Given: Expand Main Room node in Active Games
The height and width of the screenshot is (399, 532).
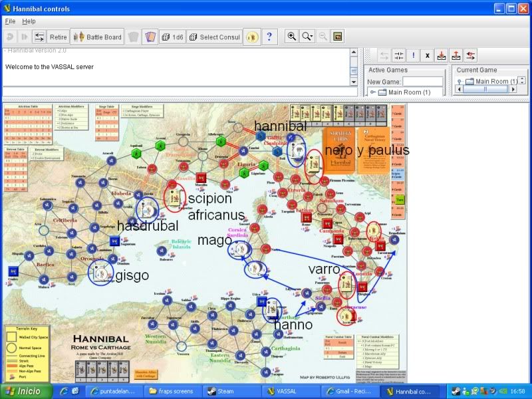Looking at the screenshot, I should (373, 92).
